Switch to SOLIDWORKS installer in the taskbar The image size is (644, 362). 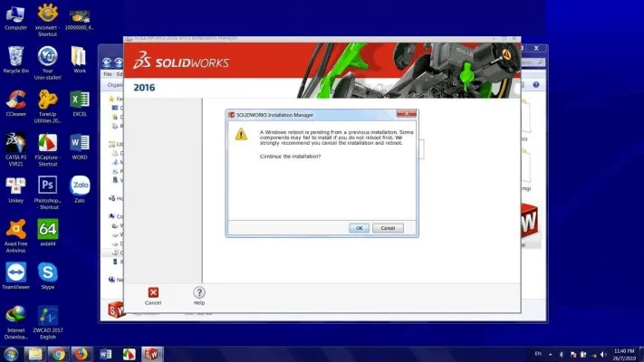click(x=151, y=354)
